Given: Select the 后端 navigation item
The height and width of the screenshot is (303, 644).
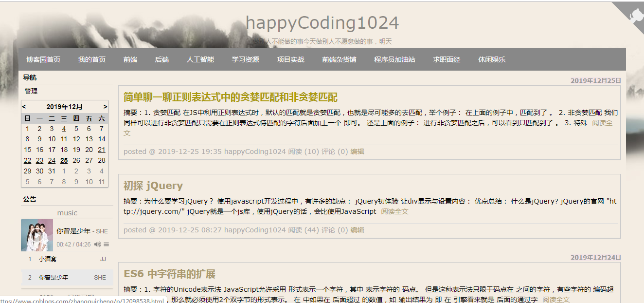Looking at the screenshot, I should tap(162, 59).
